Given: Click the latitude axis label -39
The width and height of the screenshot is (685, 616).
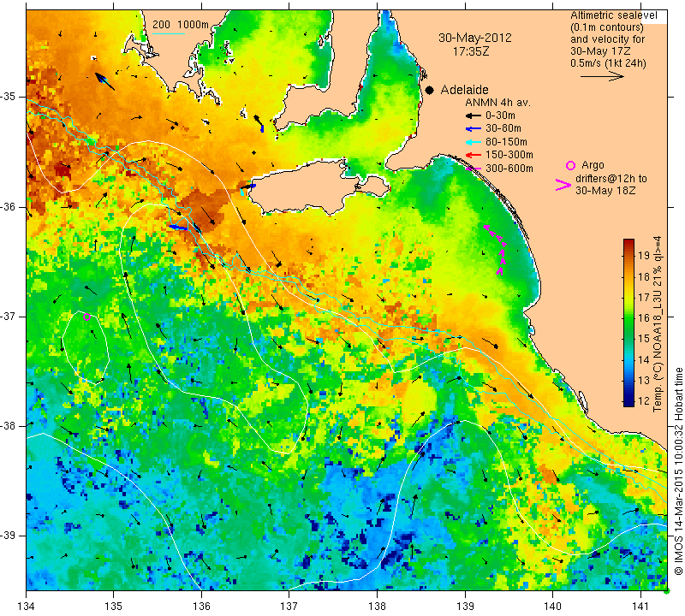Looking at the screenshot, I should (x=9, y=536).
